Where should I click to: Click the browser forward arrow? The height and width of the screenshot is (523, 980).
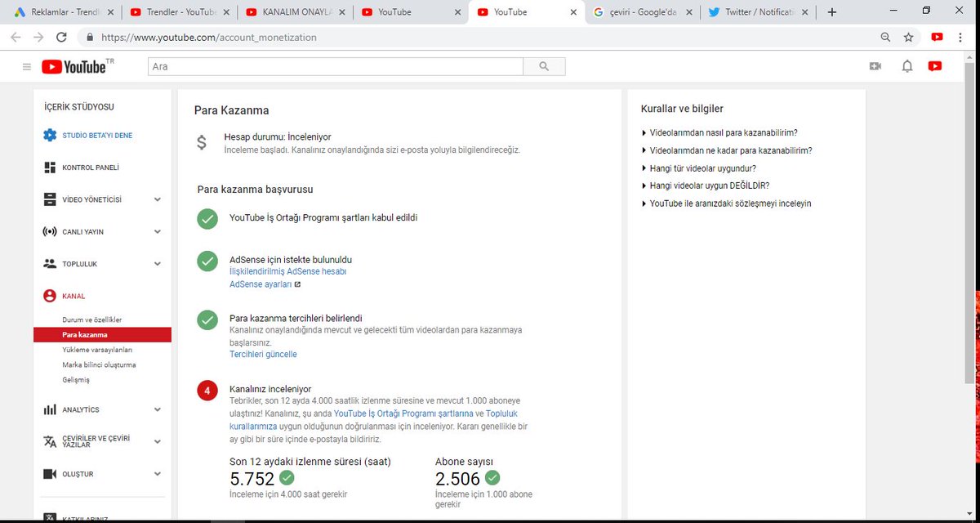click(x=38, y=37)
